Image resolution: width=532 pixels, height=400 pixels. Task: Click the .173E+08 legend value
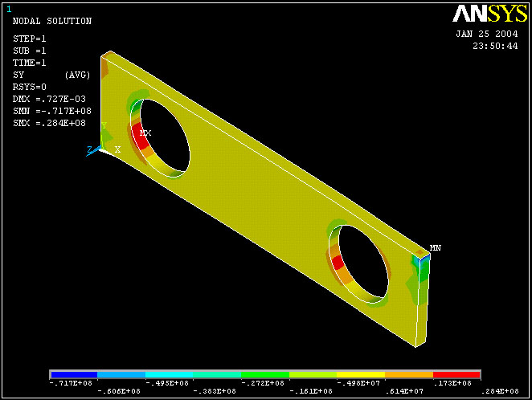[452, 383]
